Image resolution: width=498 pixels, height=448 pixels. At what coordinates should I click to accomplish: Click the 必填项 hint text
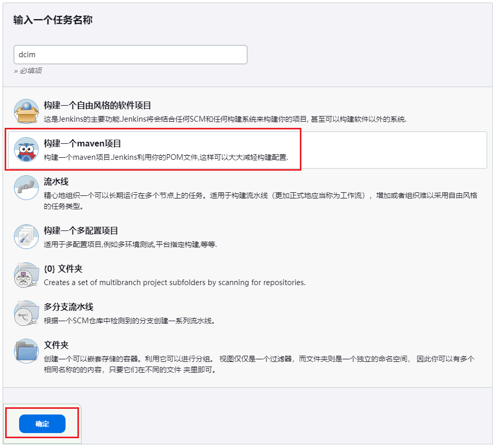[28, 71]
